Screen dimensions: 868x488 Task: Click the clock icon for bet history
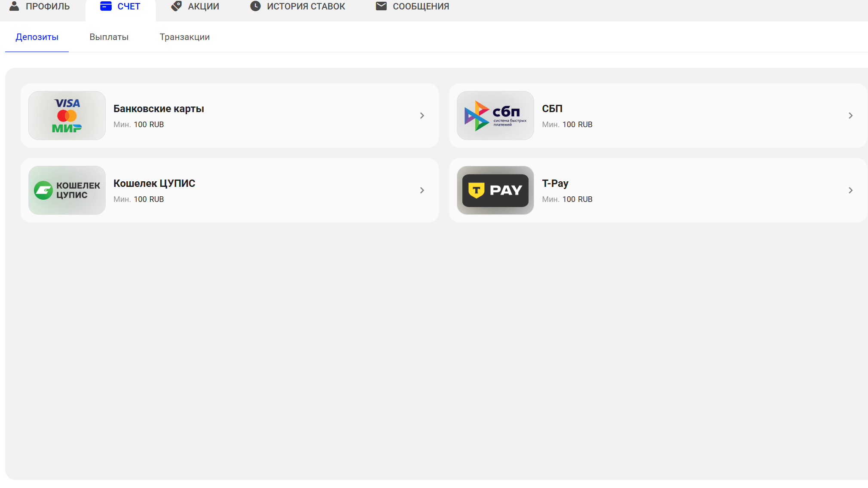255,6
